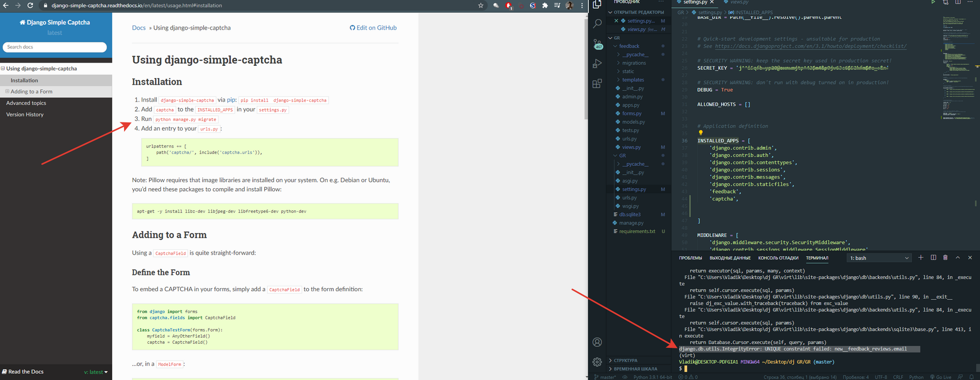The width and height of the screenshot is (980, 380).
Task: Click the Chrome reload button
Action: coord(30,6)
